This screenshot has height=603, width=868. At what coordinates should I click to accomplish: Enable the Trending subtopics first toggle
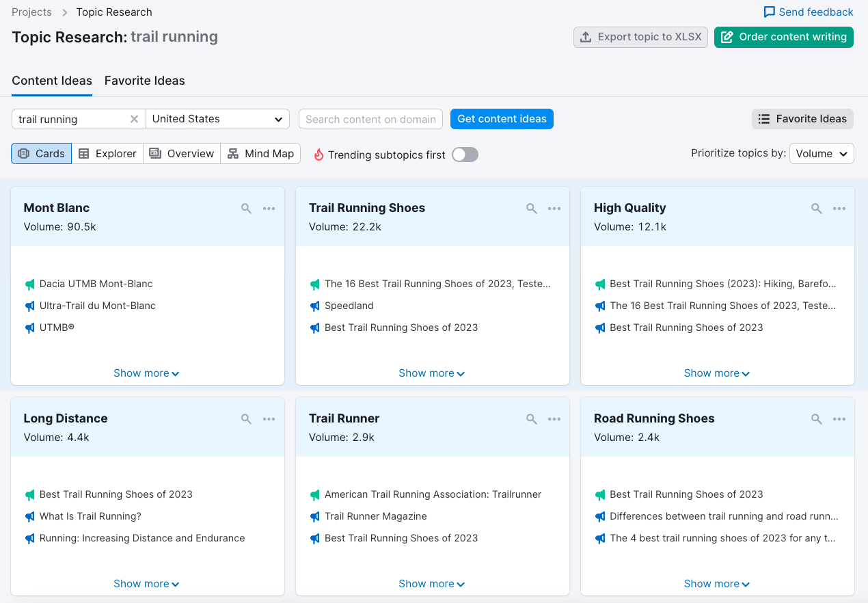(465, 155)
